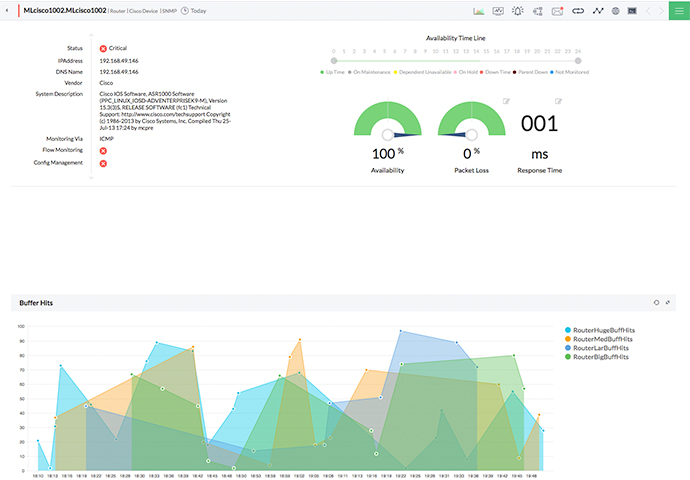Go back using the top-left arrow

(7, 11)
